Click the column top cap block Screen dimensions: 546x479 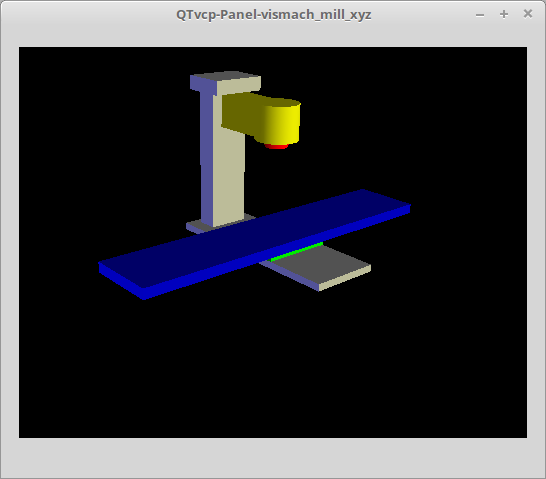pos(225,83)
